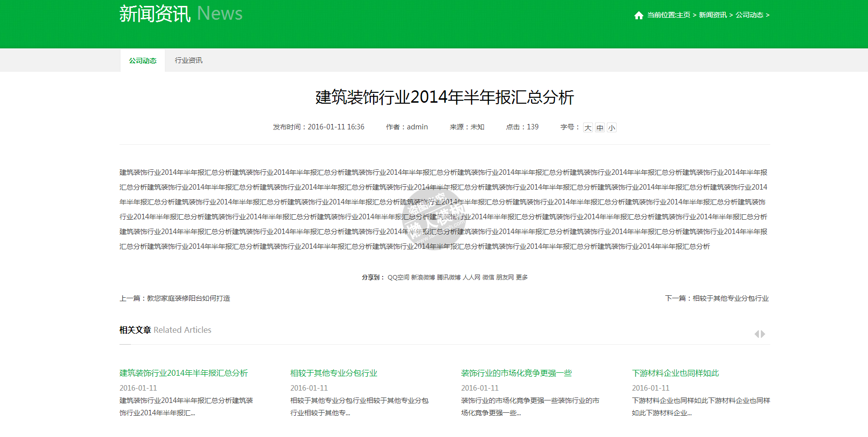Open previous article 教您家庭装修阳台如何打造
This screenshot has width=868, height=437.
tap(189, 298)
